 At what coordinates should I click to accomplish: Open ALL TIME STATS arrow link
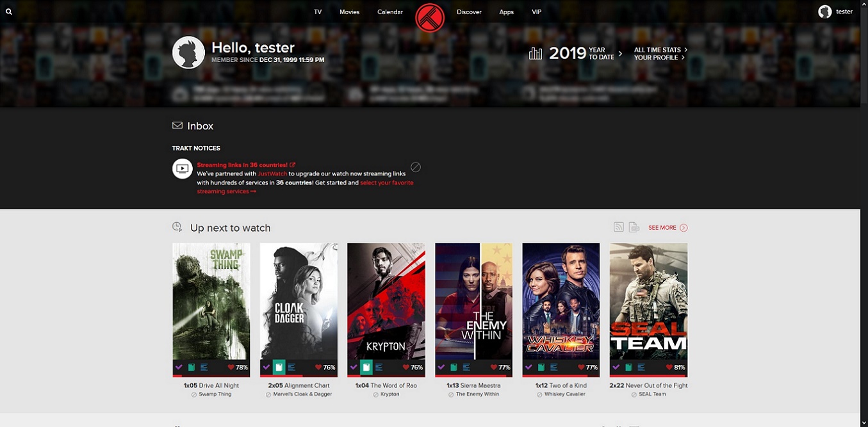(661, 50)
